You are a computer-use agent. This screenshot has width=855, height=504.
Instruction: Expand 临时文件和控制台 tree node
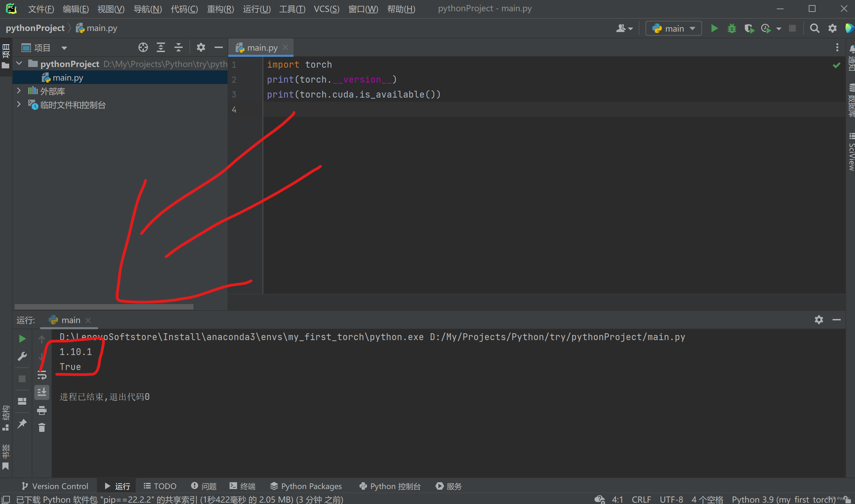pos(19,104)
